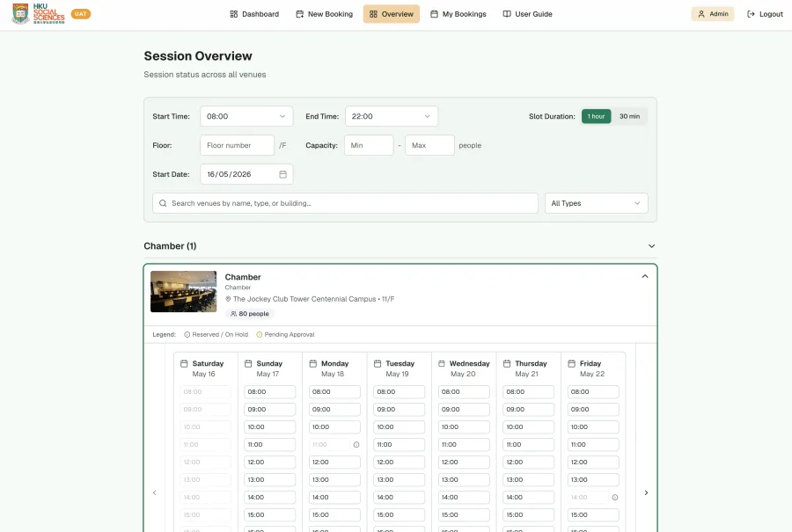Viewport: 792px width, 532px height.
Task: Click Friday column calendar icon
Action: point(571,363)
